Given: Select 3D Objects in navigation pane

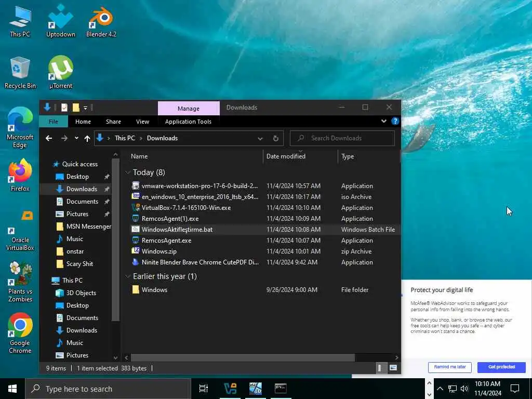Looking at the screenshot, I should coord(81,293).
